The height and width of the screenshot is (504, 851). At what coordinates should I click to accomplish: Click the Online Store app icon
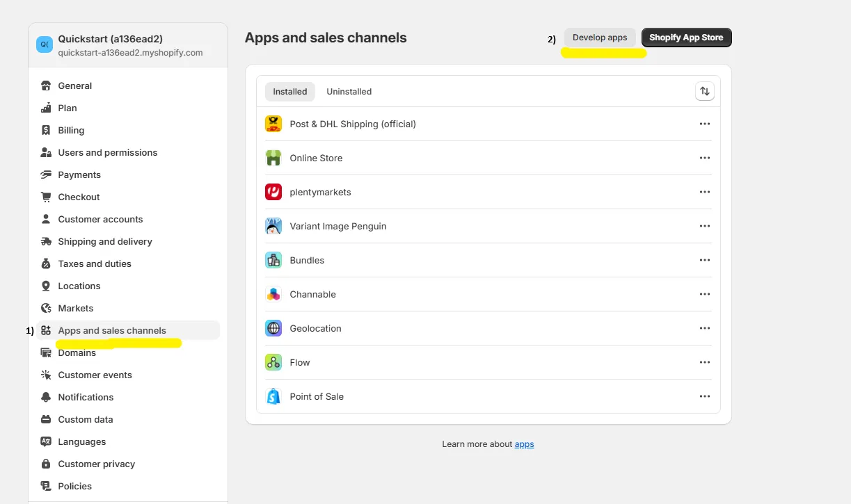tap(273, 158)
